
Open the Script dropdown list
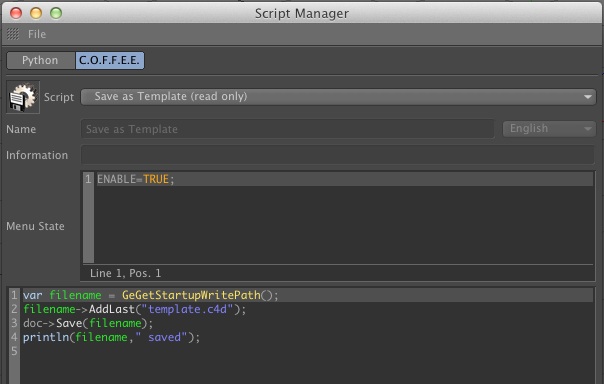[338, 97]
